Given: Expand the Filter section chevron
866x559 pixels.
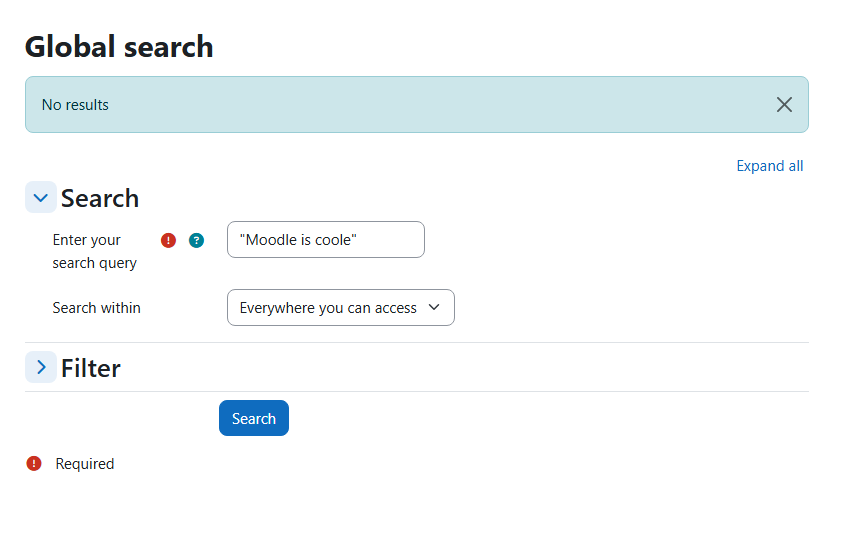Looking at the screenshot, I should tap(41, 367).
